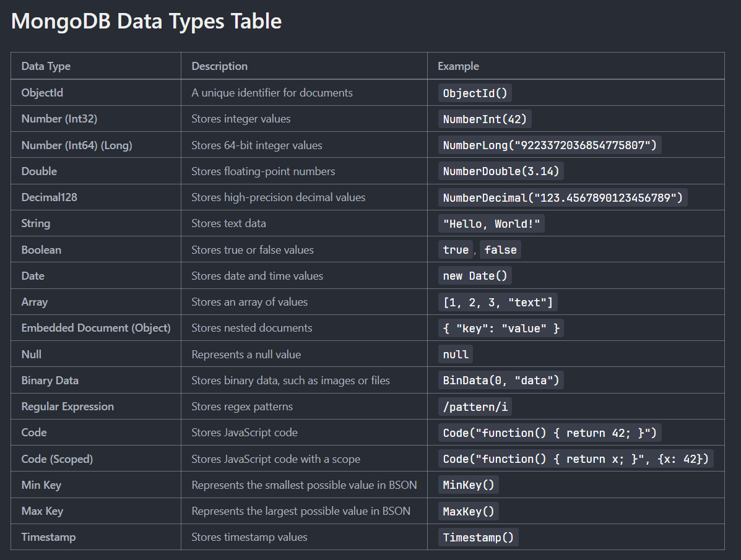Select the NumberInt(42) example snippet
The image size is (741, 560).
[484, 119]
